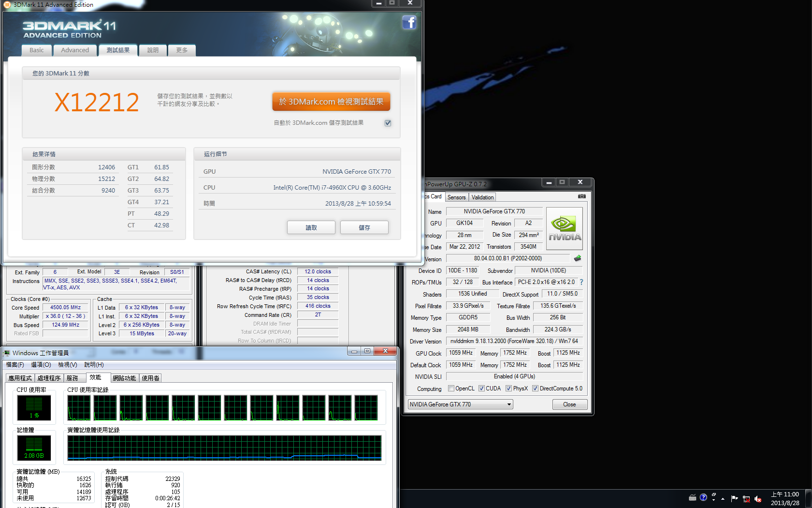Click the Level 3 cache 15 MBytes field
Image resolution: width=812 pixels, height=508 pixels.
(142, 333)
